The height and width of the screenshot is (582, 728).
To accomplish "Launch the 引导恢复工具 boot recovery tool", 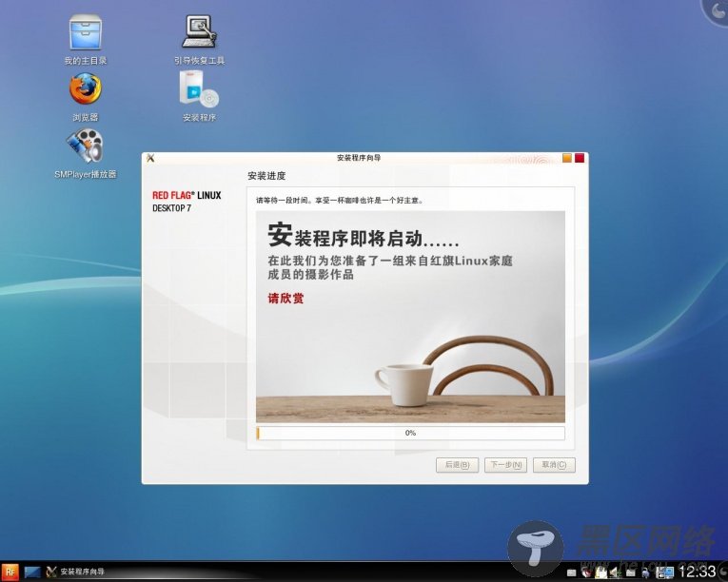I will [x=199, y=39].
